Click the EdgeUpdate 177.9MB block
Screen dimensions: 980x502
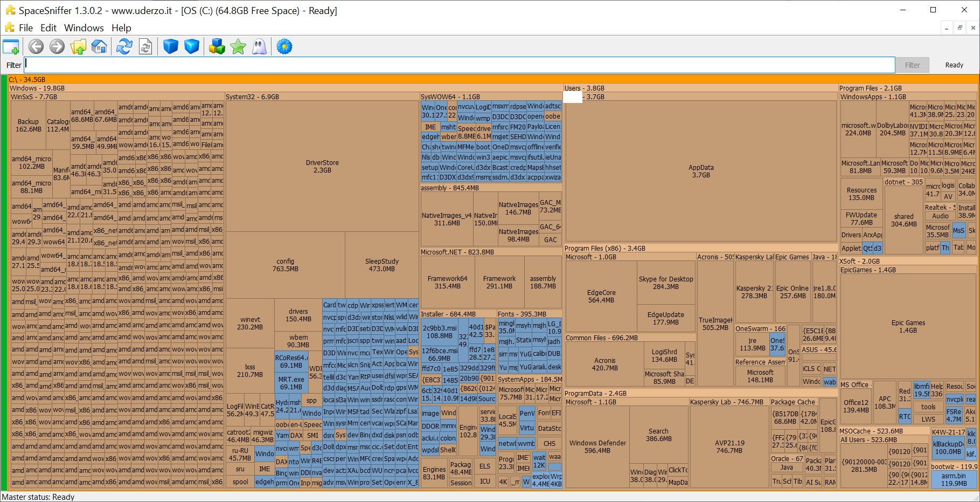click(666, 319)
